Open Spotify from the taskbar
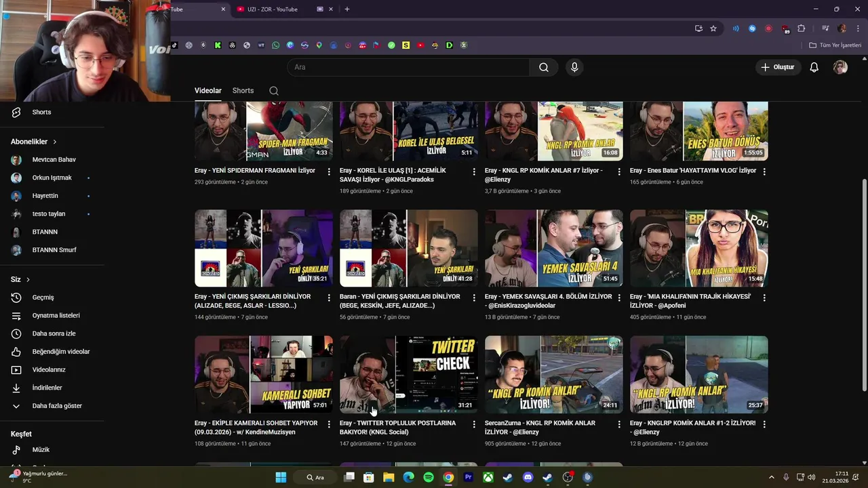Image resolution: width=868 pixels, height=488 pixels. (x=429, y=477)
